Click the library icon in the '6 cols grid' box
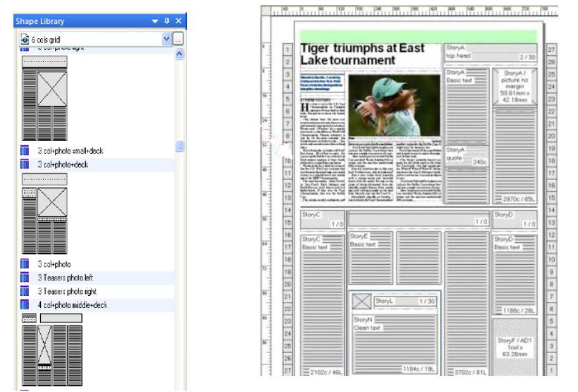578x392 pixels. point(25,39)
